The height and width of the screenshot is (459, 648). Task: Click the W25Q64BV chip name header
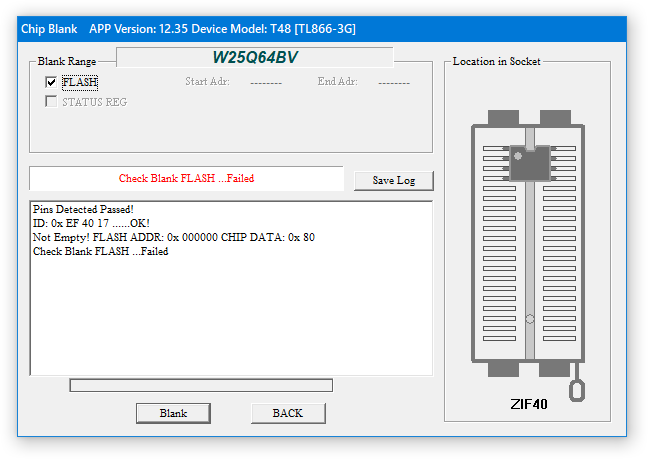tap(255, 57)
